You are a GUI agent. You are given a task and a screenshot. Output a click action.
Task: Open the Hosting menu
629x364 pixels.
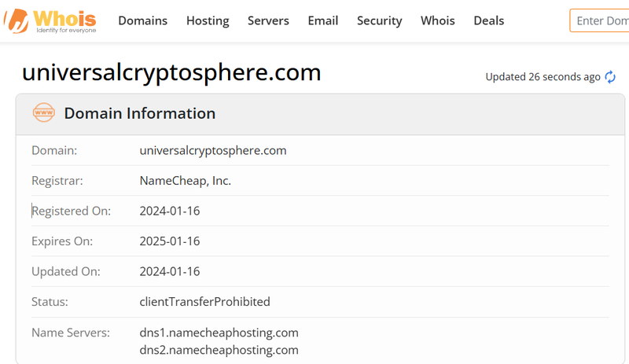pos(208,20)
